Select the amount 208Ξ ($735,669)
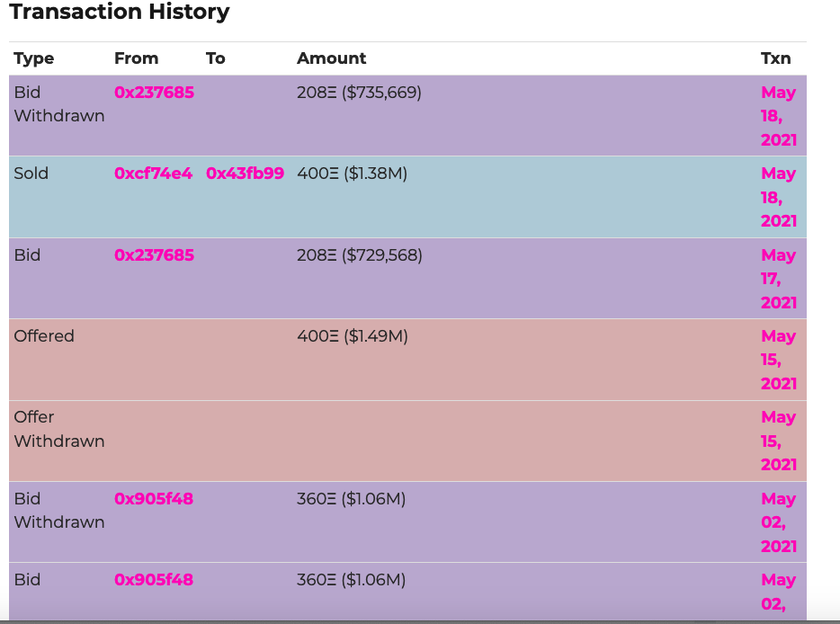840x624 pixels. pos(359,92)
